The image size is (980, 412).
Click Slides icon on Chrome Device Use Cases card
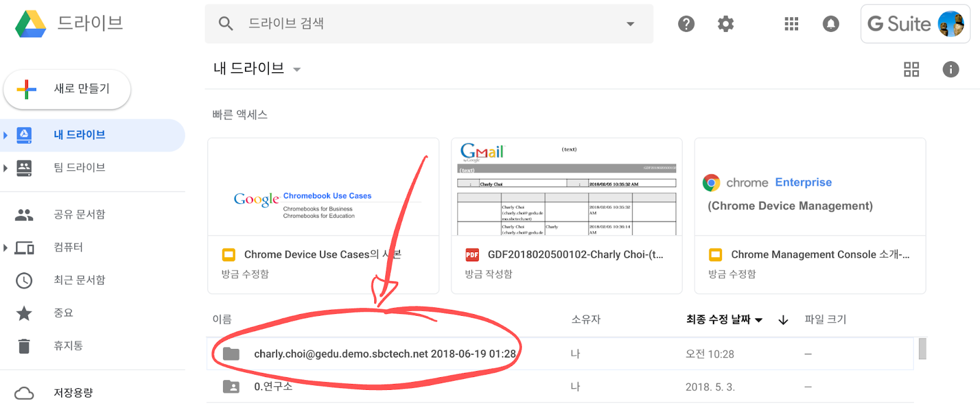click(228, 255)
